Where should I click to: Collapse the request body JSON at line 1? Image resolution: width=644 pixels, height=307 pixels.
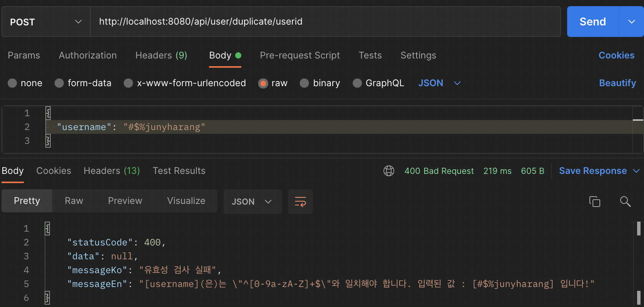(48, 113)
